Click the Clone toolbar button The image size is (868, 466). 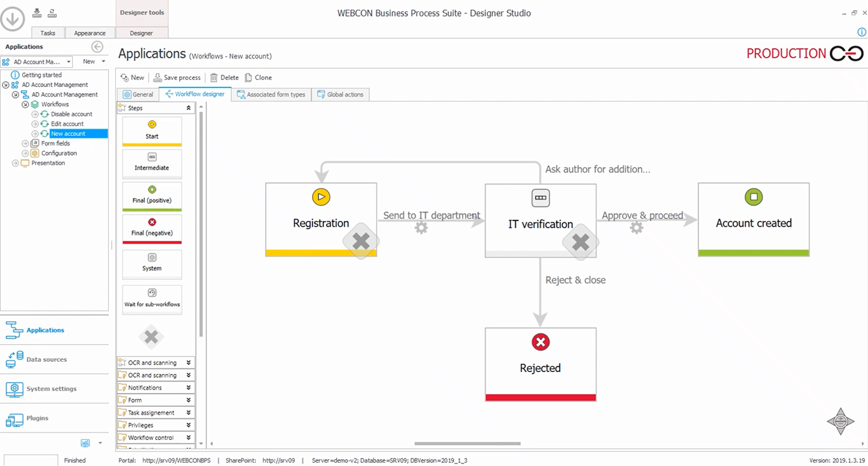point(258,77)
